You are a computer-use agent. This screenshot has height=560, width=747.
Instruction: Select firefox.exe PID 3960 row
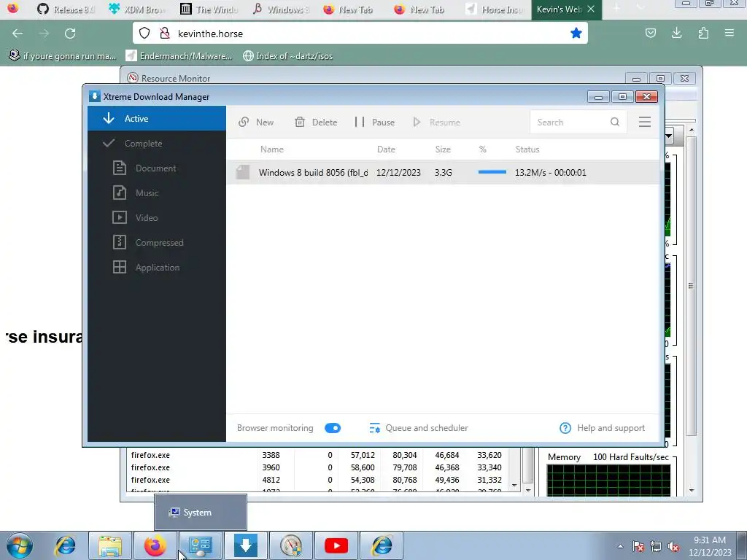[318, 467]
